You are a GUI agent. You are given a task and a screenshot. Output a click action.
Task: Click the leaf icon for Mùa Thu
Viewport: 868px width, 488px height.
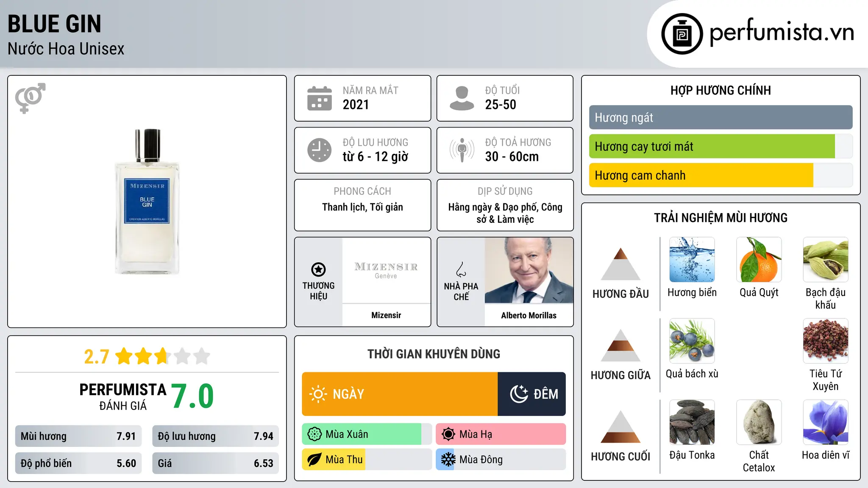pos(314,460)
